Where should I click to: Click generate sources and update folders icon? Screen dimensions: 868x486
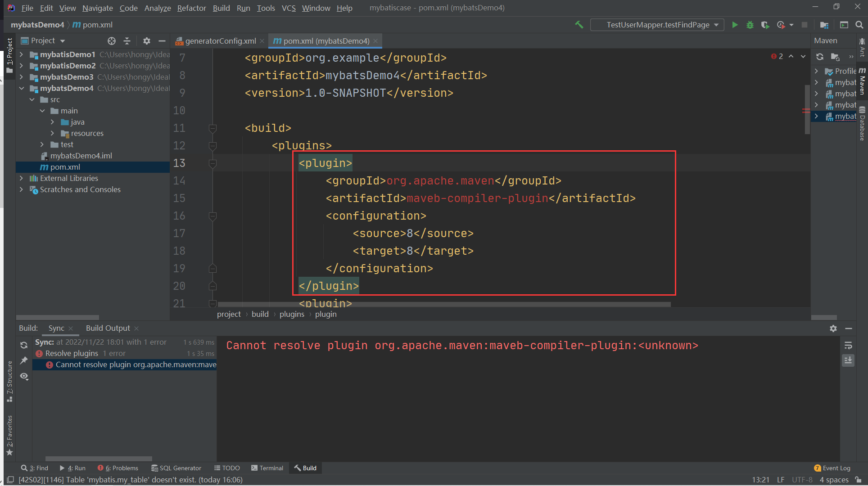coord(835,57)
